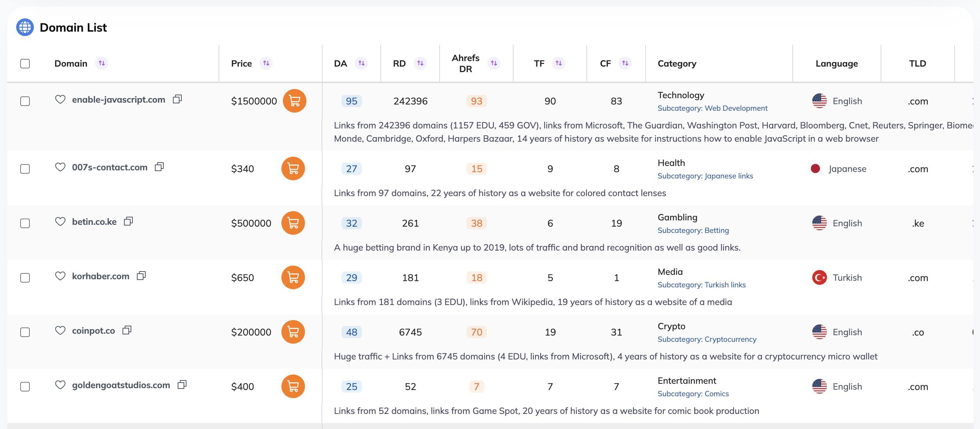Click the Domain List globe icon
This screenshot has width=980, height=429.
[x=25, y=27]
